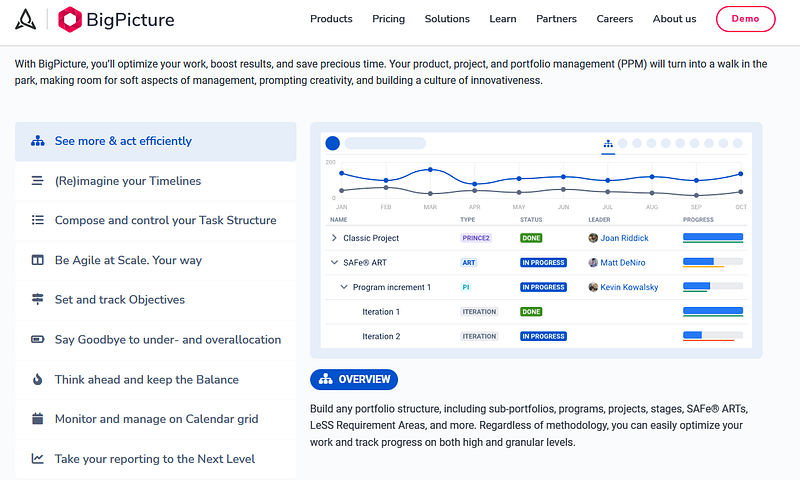
Task: Click the signpost icon beside 'Set and track Objectives'
Action: pyautogui.click(x=38, y=300)
